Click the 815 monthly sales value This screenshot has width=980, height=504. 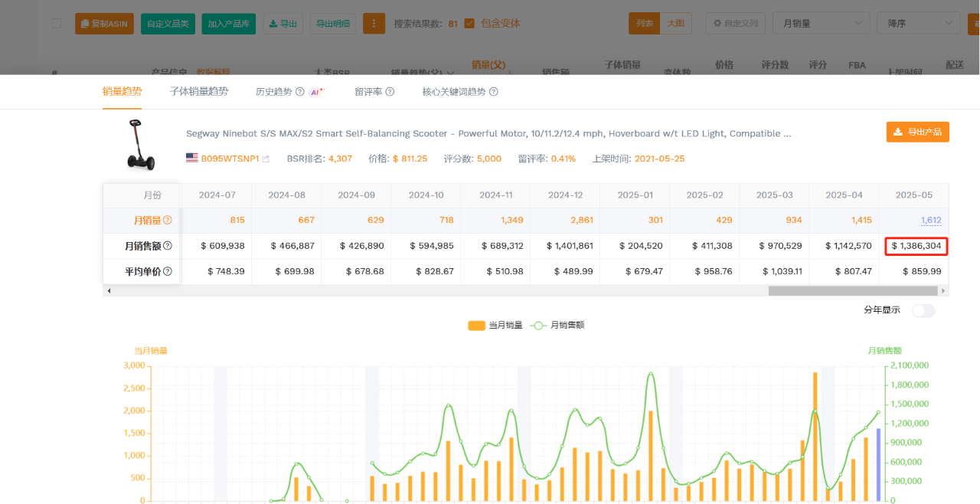[x=237, y=221]
